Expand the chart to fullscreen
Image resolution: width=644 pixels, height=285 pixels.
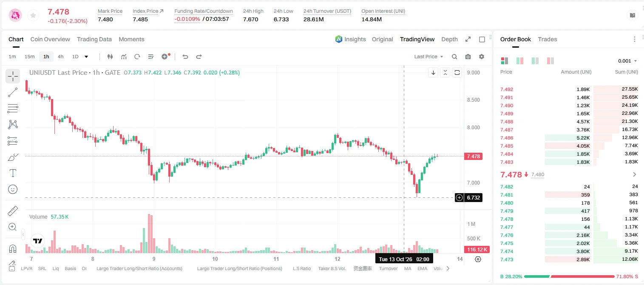468,39
